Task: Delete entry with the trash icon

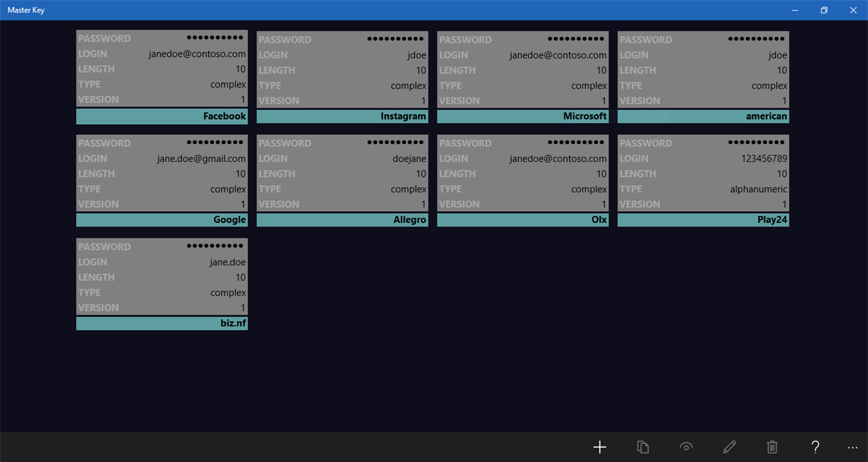Action: pyautogui.click(x=772, y=446)
